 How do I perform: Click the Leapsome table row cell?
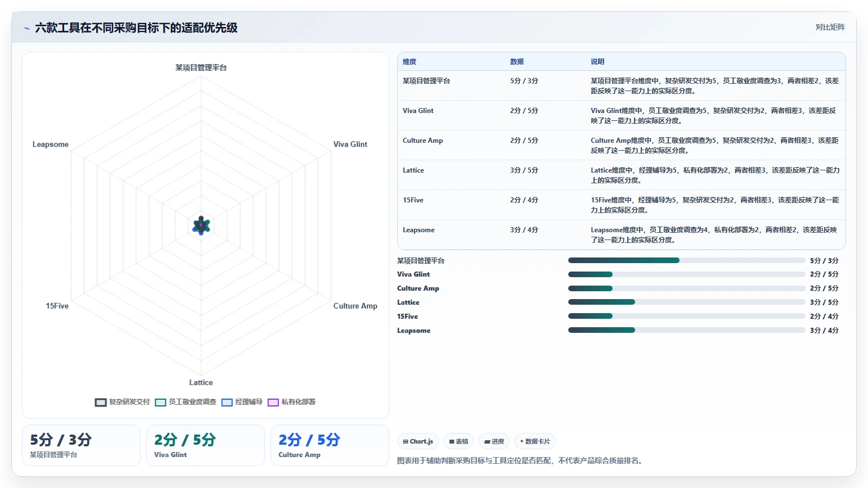[x=419, y=230]
